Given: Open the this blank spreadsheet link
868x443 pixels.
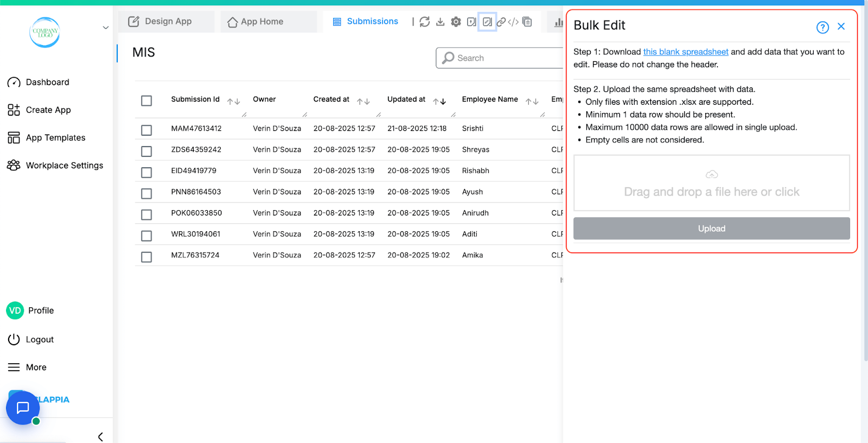Looking at the screenshot, I should coord(686,52).
